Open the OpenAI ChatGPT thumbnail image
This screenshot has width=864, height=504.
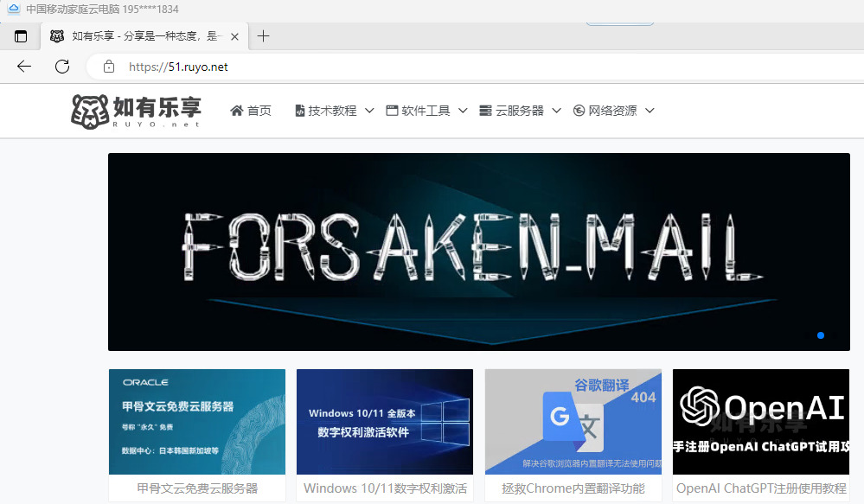(x=761, y=421)
